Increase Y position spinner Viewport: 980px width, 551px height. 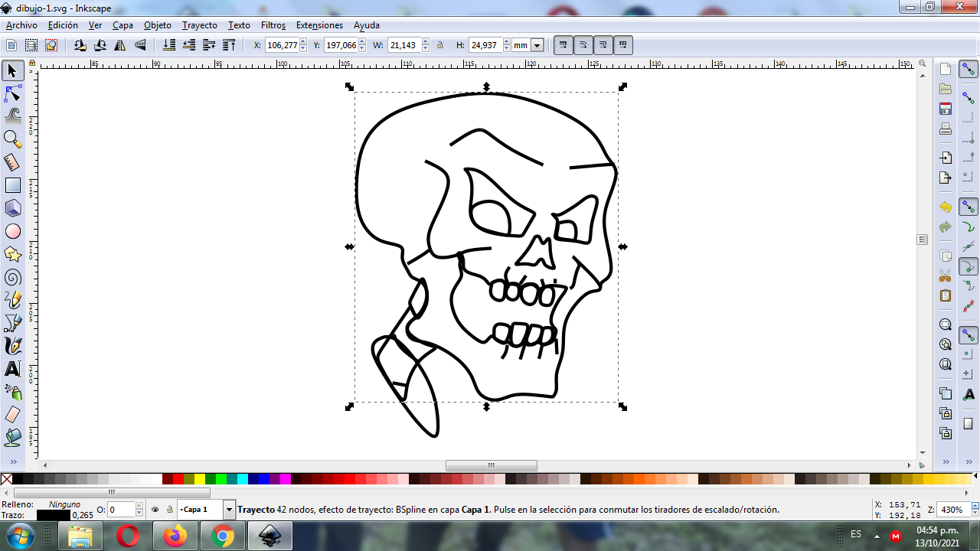pos(362,42)
